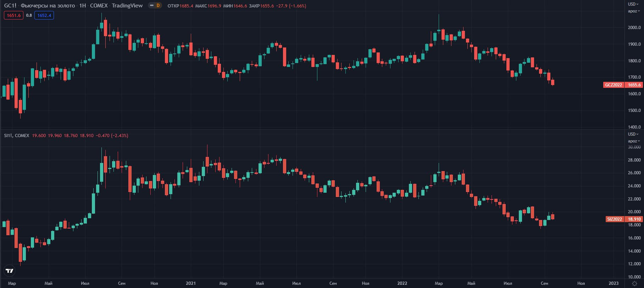Click the МИН 1646.6 low value
644x288 pixels.
coord(235,6)
